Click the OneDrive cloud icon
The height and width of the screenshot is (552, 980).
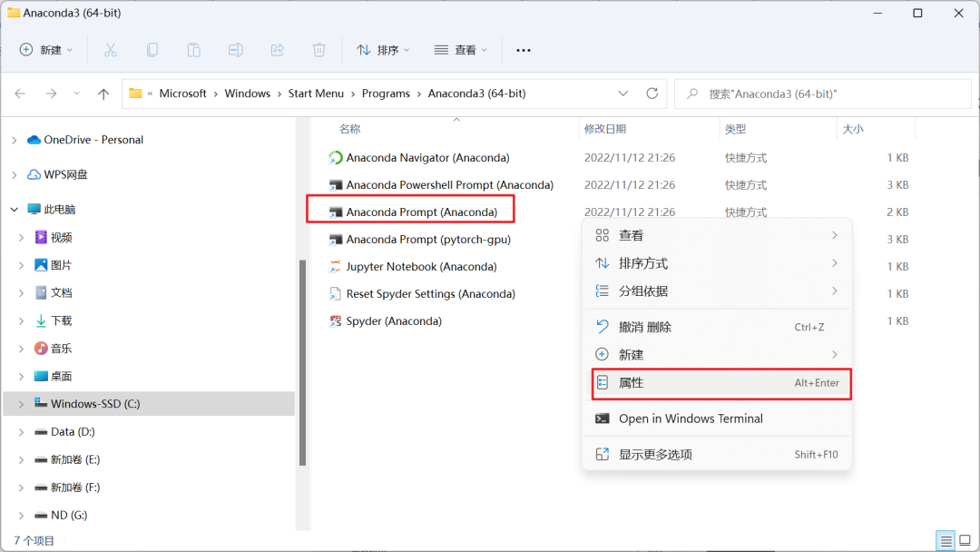[x=34, y=140]
